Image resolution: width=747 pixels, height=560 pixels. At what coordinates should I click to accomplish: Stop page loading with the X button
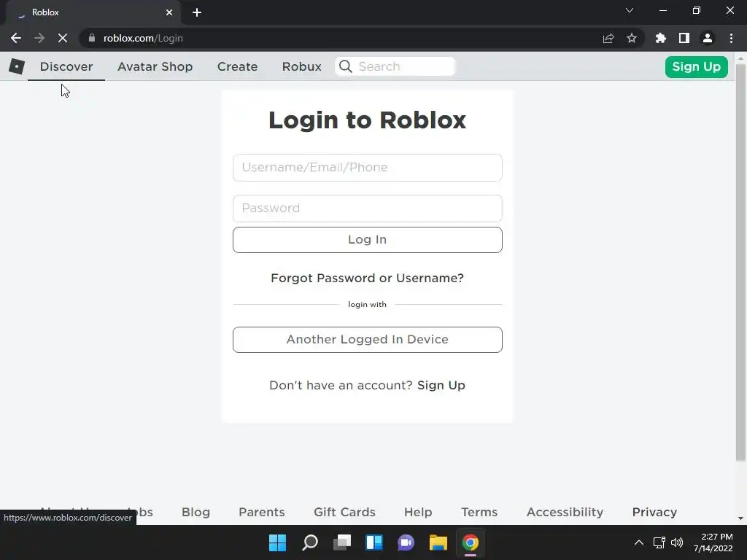pos(63,38)
